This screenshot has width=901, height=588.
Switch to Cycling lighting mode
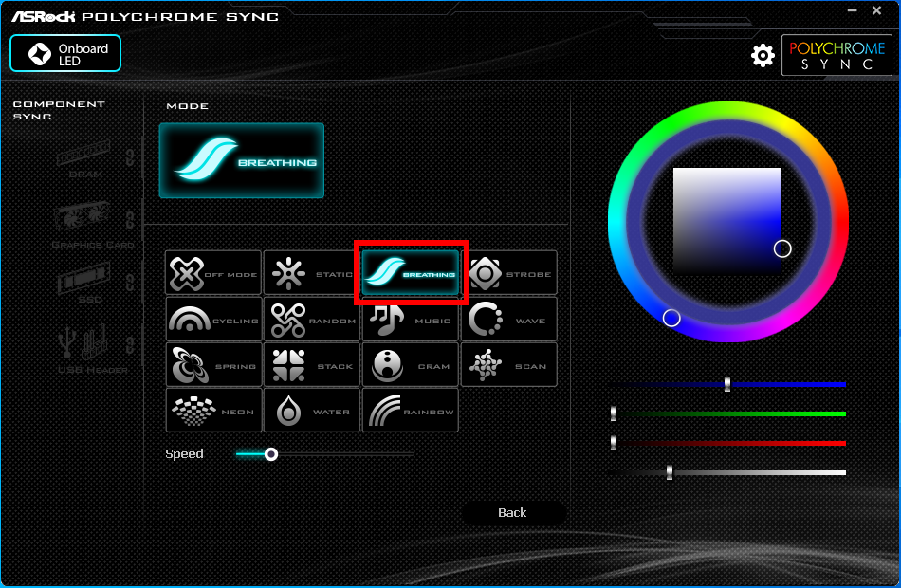pyautogui.click(x=213, y=319)
